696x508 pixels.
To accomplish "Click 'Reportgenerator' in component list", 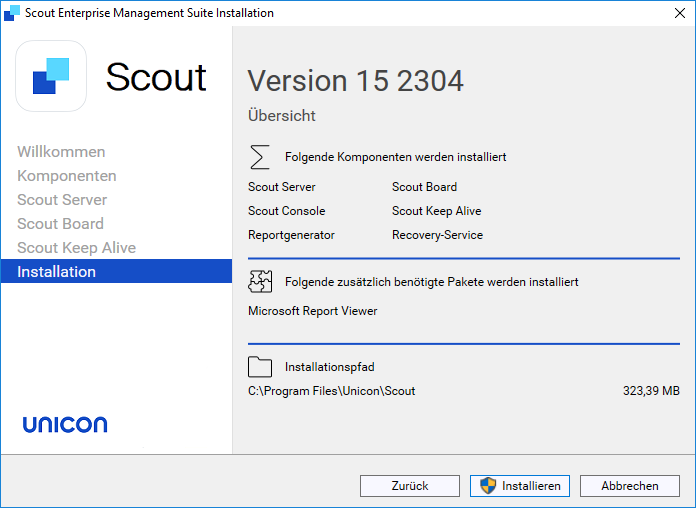I will [291, 235].
